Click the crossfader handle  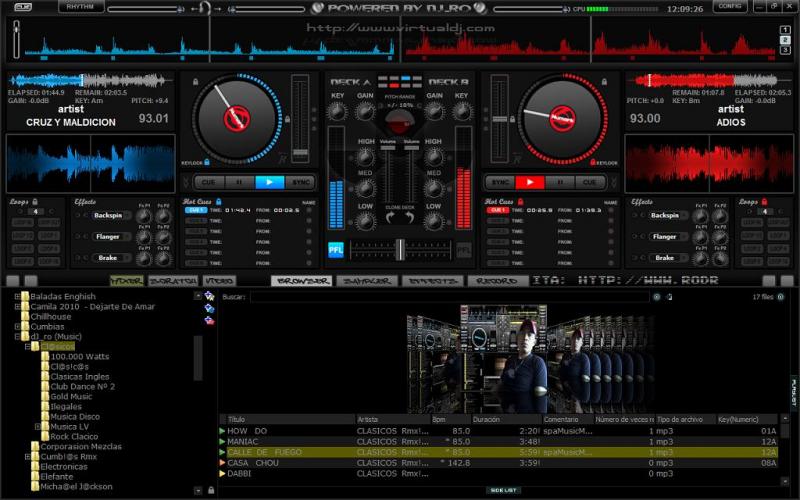click(x=400, y=249)
